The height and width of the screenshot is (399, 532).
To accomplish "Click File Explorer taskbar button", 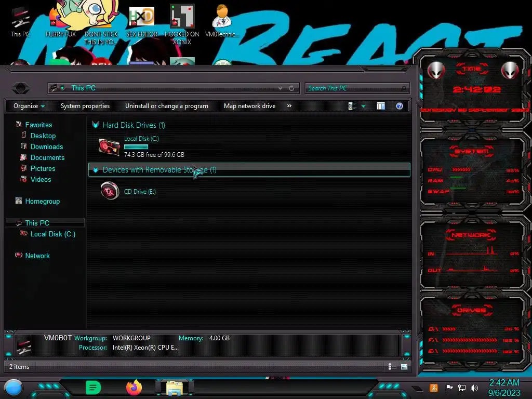I will tap(175, 388).
